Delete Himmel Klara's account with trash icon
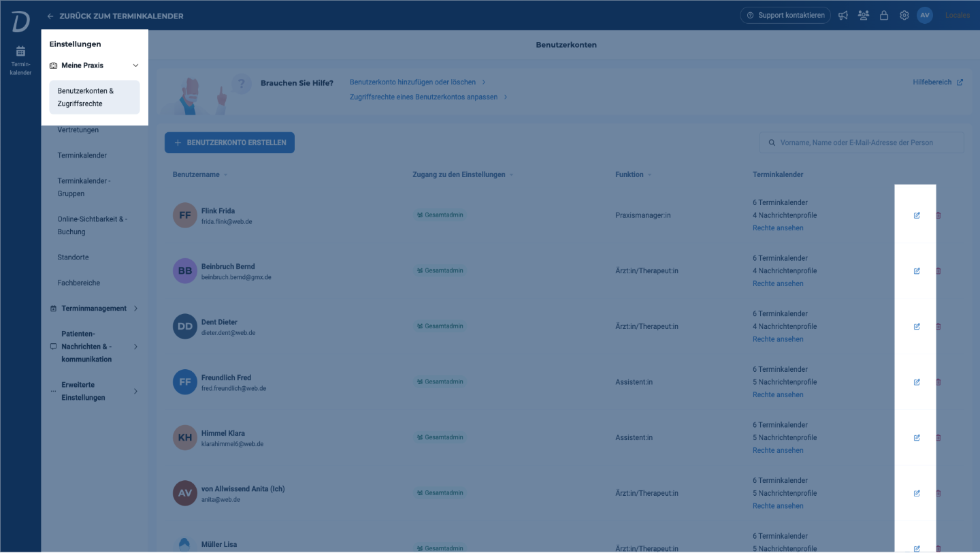 point(938,438)
